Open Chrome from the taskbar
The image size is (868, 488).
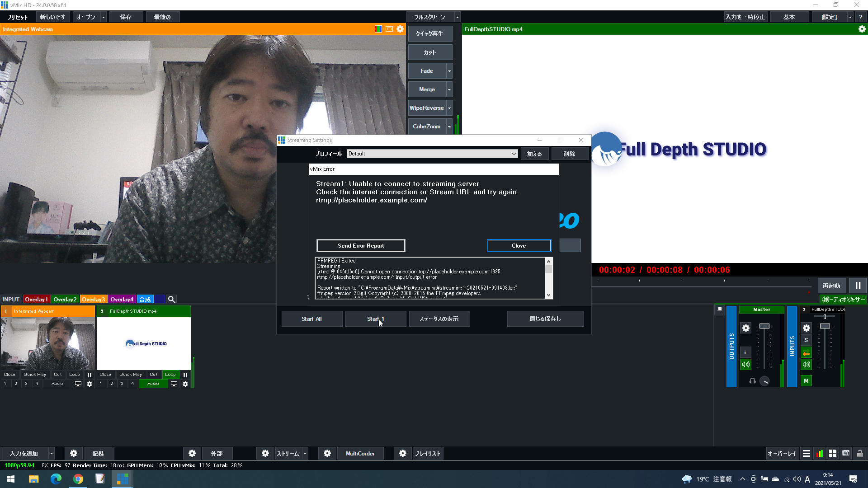[78, 479]
